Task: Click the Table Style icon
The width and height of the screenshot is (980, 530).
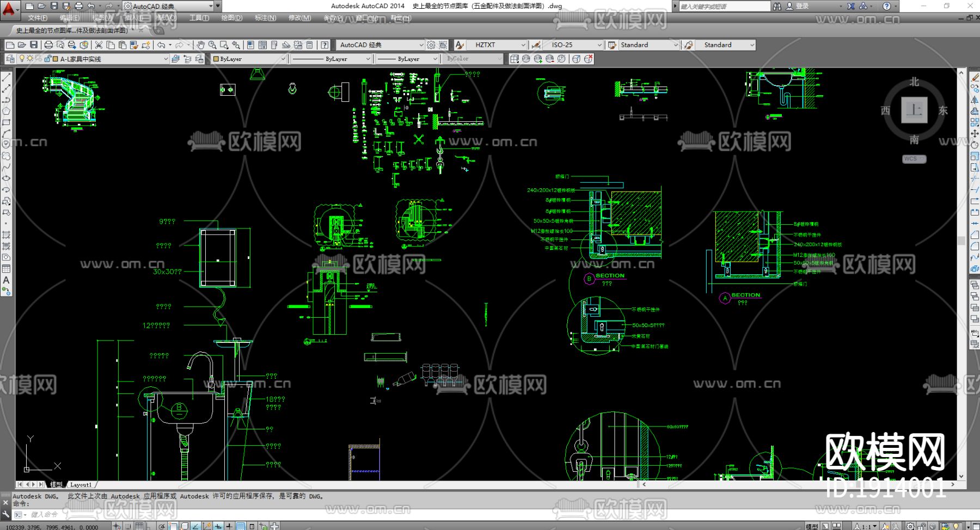Action: [612, 45]
